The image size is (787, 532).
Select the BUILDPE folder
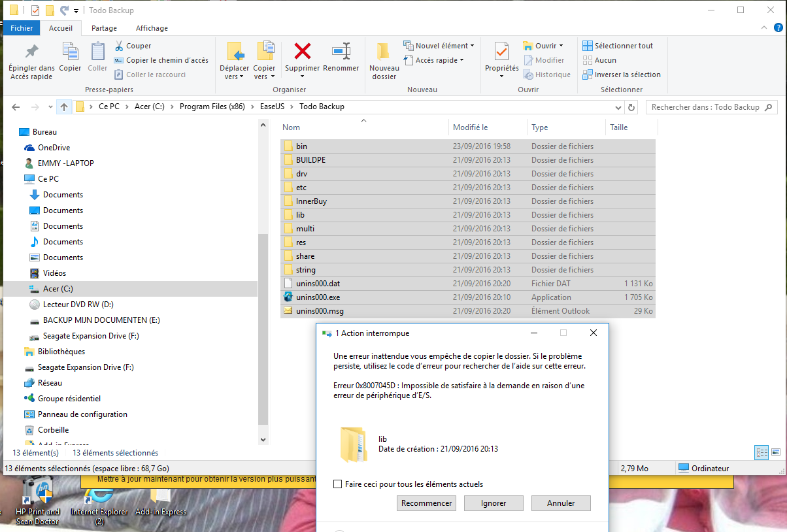click(x=467, y=160)
